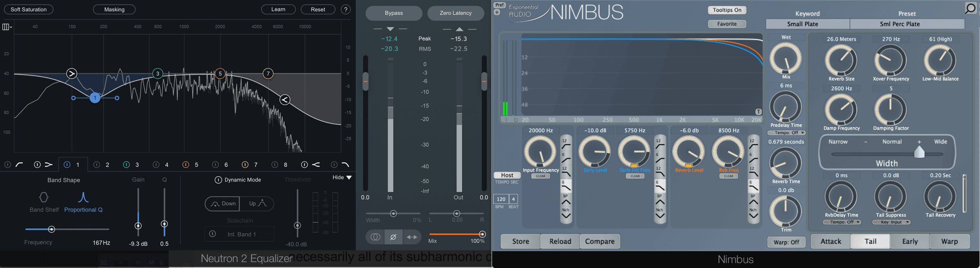The image size is (980, 268).
Task: Open Nimbus Pref button
Action: [x=499, y=5]
